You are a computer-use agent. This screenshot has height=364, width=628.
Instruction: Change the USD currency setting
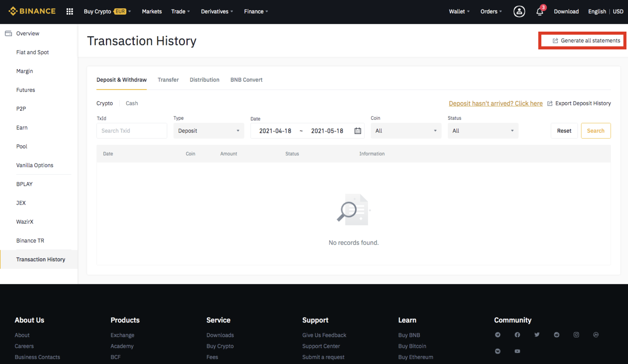(x=618, y=11)
